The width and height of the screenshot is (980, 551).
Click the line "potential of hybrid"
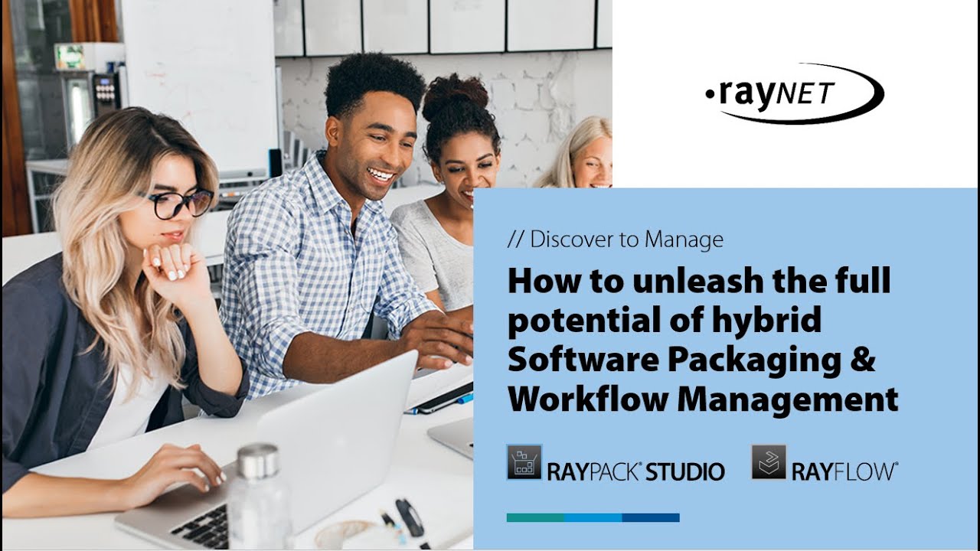[x=664, y=320]
